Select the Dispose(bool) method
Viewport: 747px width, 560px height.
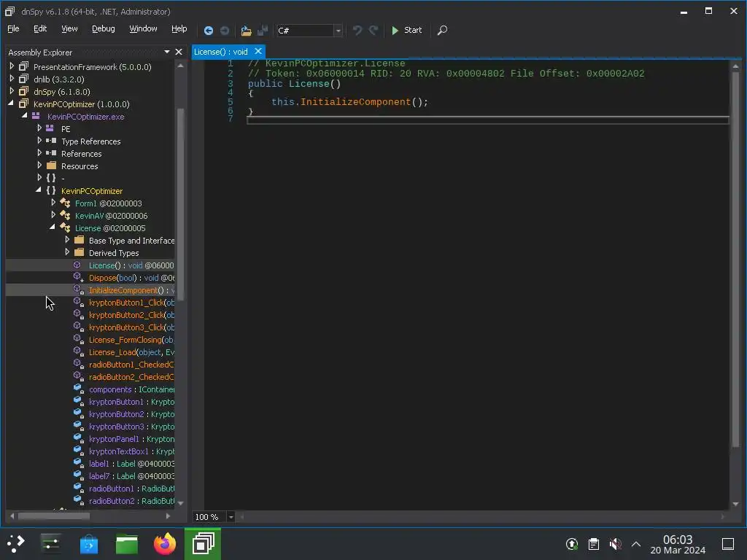coord(131,278)
